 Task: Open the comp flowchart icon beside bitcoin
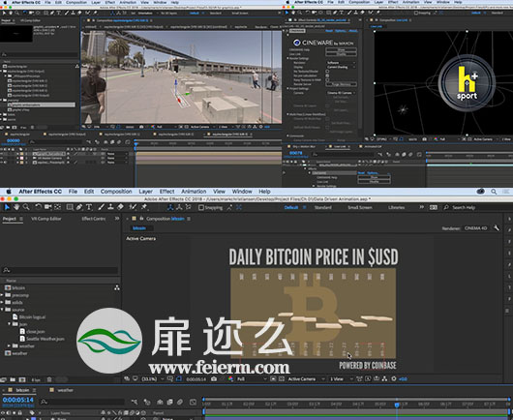(117, 287)
